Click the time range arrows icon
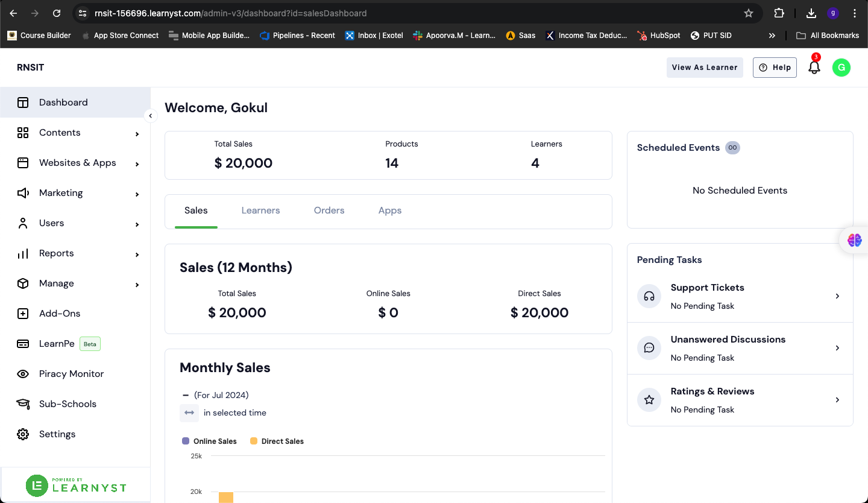 point(189,413)
